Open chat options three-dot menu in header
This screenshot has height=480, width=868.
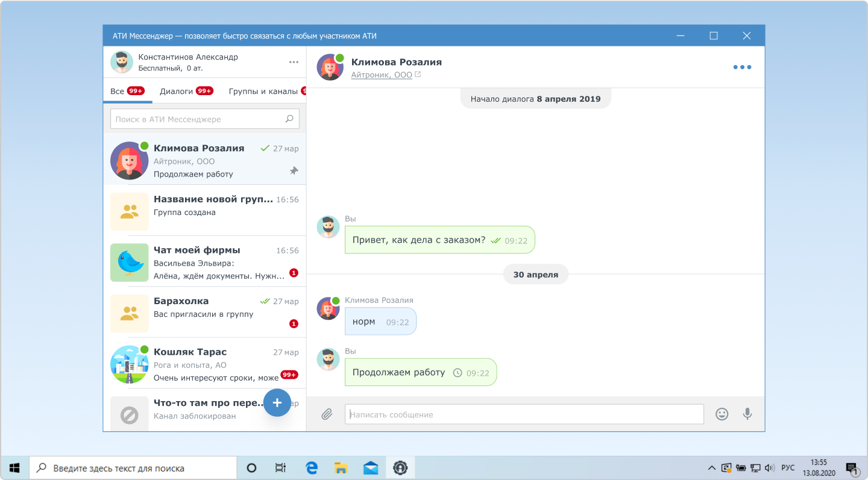point(742,67)
